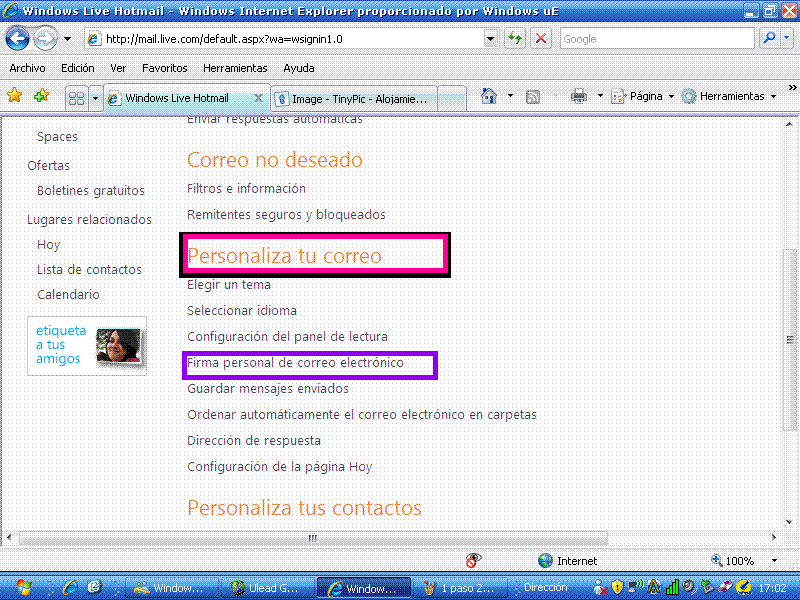Open the Página toolbar menu
Image resolution: width=800 pixels, height=600 pixels.
coord(643,96)
